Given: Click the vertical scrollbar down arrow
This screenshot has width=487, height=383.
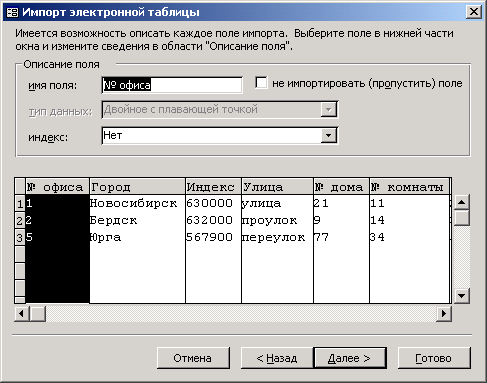Looking at the screenshot, I should point(462,296).
